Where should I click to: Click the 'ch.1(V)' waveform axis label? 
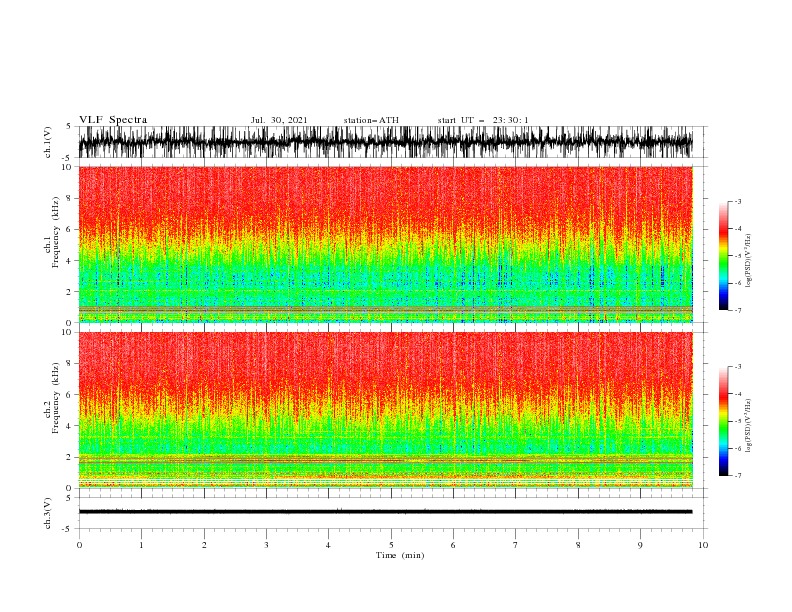coord(48,142)
